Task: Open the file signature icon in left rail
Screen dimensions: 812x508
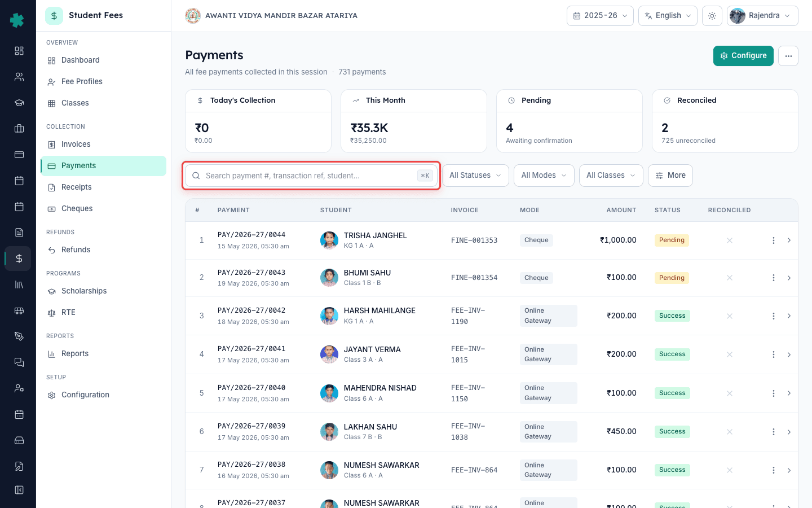Action: click(x=19, y=466)
